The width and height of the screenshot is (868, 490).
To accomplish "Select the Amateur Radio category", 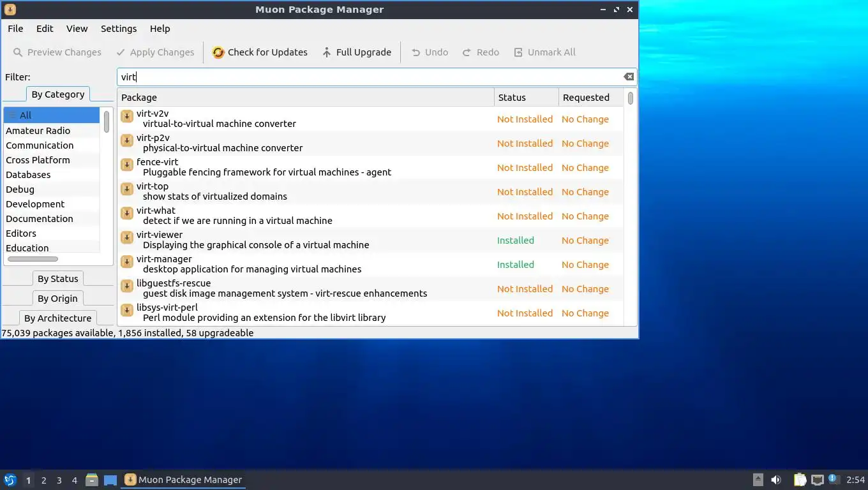I will (x=52, y=131).
